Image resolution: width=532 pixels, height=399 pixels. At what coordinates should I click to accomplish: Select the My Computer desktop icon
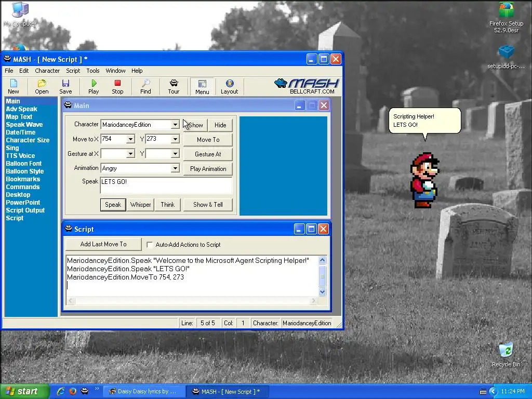click(20, 14)
